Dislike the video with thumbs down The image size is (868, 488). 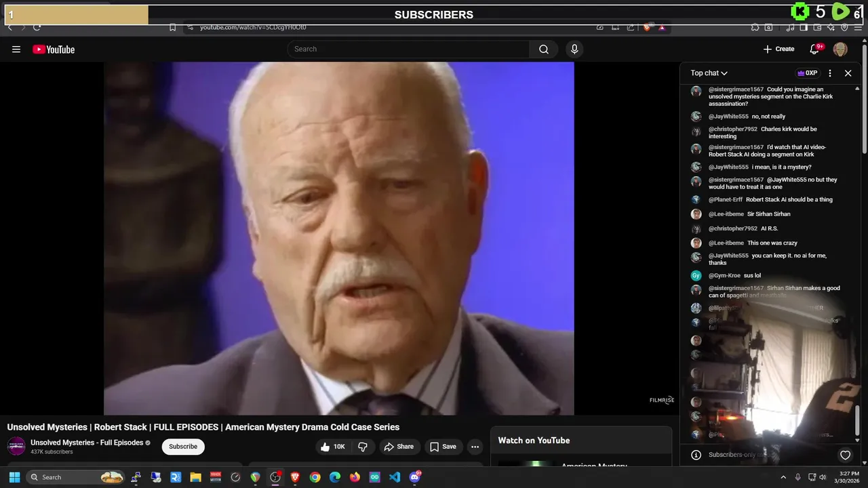363,447
